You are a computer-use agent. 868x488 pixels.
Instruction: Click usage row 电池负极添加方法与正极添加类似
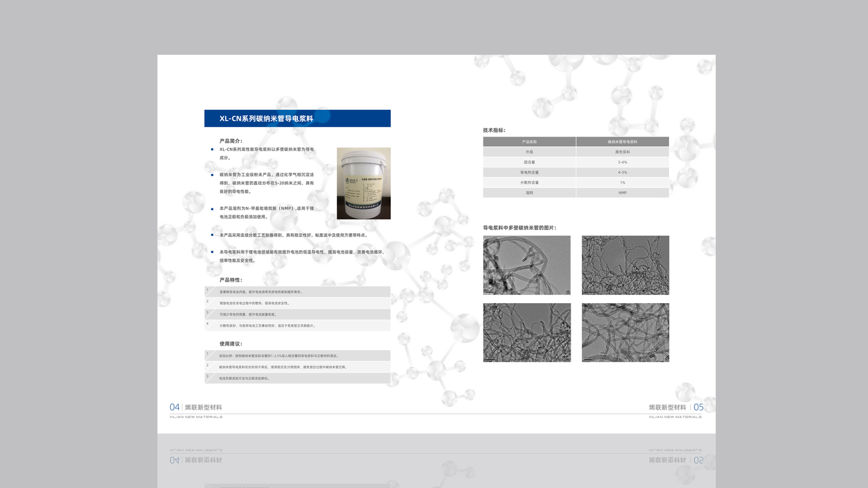(297, 378)
